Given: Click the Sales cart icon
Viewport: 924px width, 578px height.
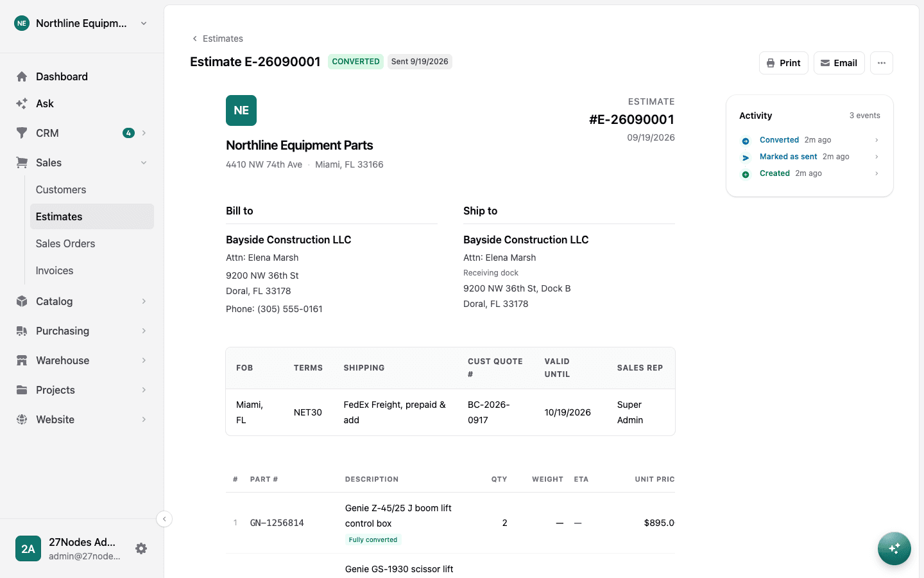Looking at the screenshot, I should (x=22, y=162).
